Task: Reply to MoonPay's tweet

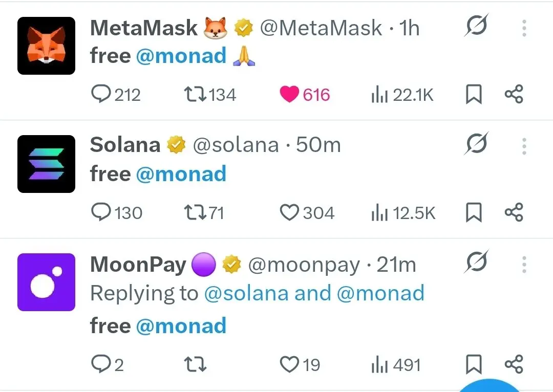Action: click(101, 364)
